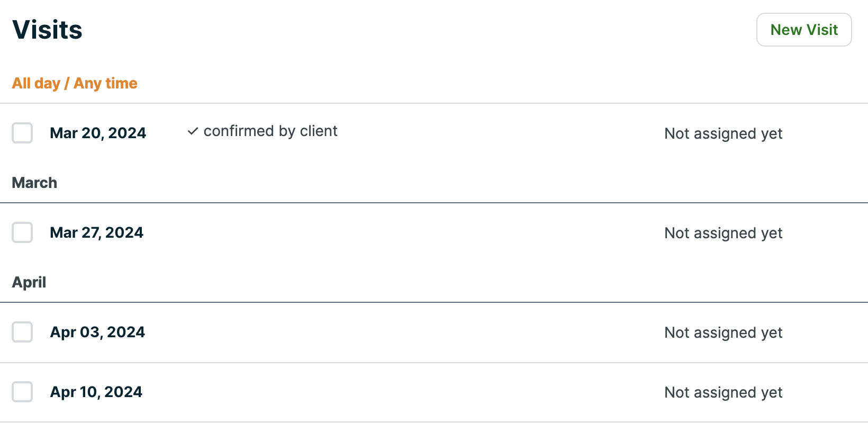Check the checkbox for Apr 10, 2024
This screenshot has height=432, width=868.
coord(22,392)
